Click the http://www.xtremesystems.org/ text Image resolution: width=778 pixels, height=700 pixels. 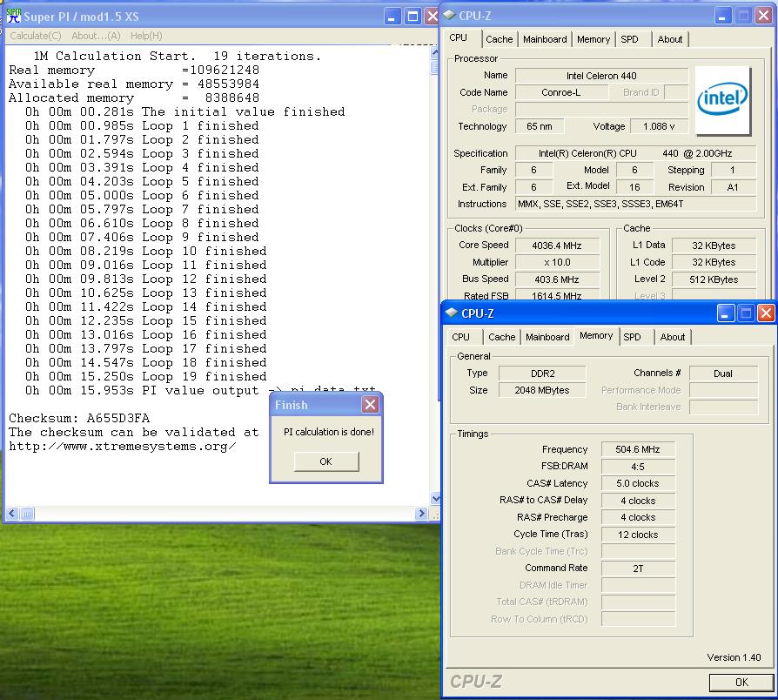123,447
